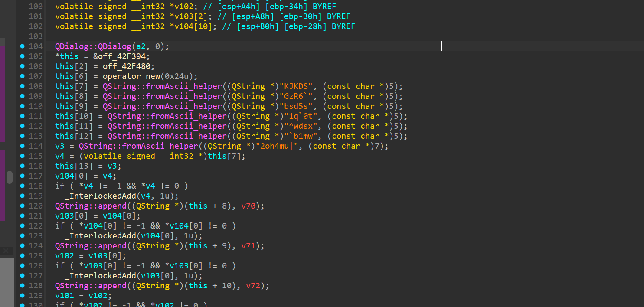Select the "KJKDS" string literal
The width and height of the screenshot is (644, 307).
(x=297, y=86)
